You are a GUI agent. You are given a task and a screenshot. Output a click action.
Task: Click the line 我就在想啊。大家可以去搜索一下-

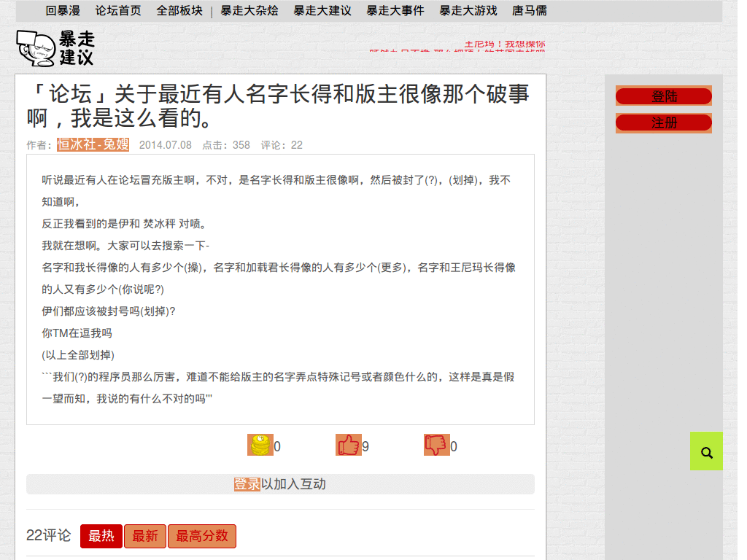[x=125, y=245]
